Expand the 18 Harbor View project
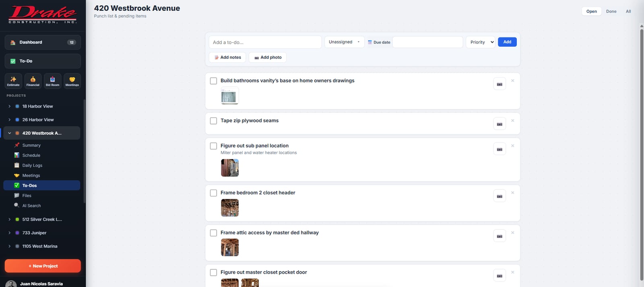Viewport: 644px width, 287px height. coord(9,106)
